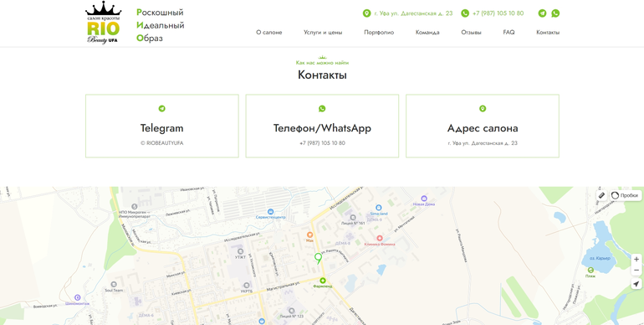The height and width of the screenshot is (325, 644).
Task: Open the FAQ menu item
Action: point(509,33)
